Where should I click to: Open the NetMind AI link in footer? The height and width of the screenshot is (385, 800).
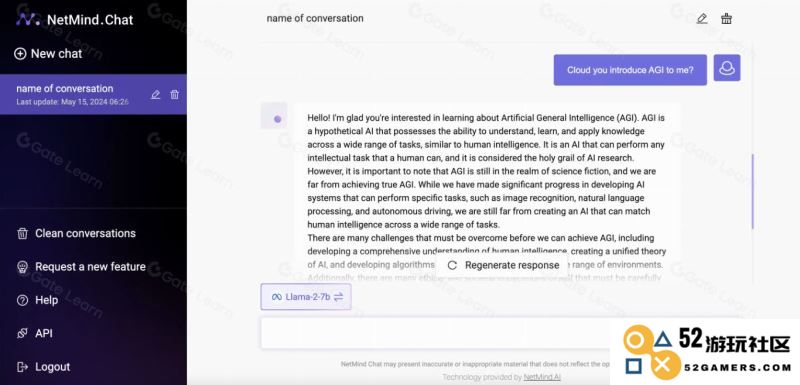click(542, 377)
